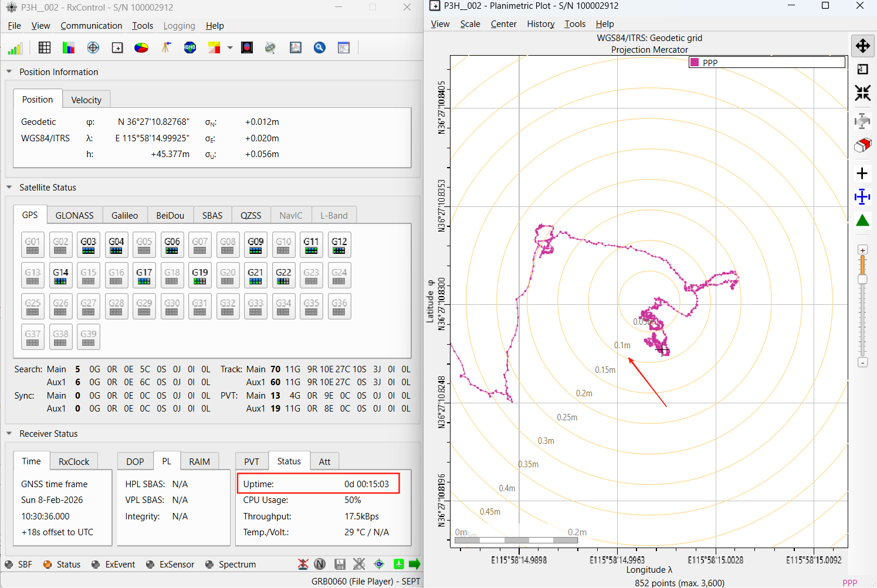Click the collapse arrows fit tool

[x=862, y=93]
